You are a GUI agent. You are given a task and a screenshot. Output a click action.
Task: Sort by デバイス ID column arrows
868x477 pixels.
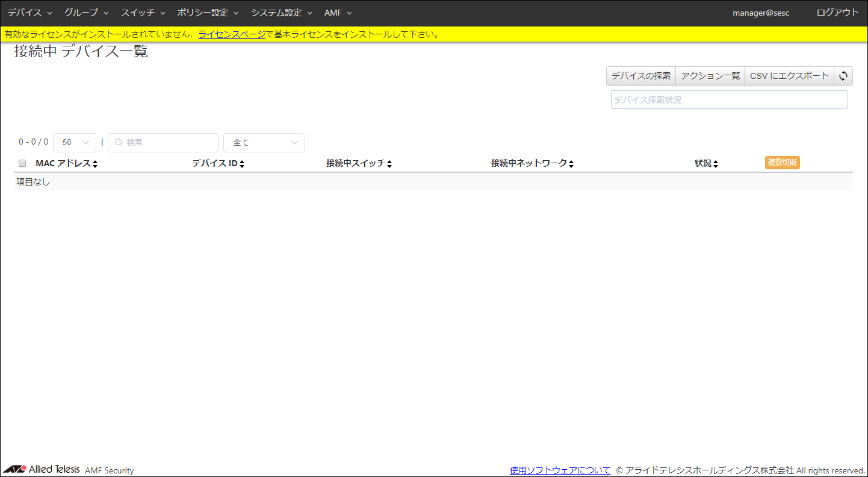pyautogui.click(x=242, y=164)
